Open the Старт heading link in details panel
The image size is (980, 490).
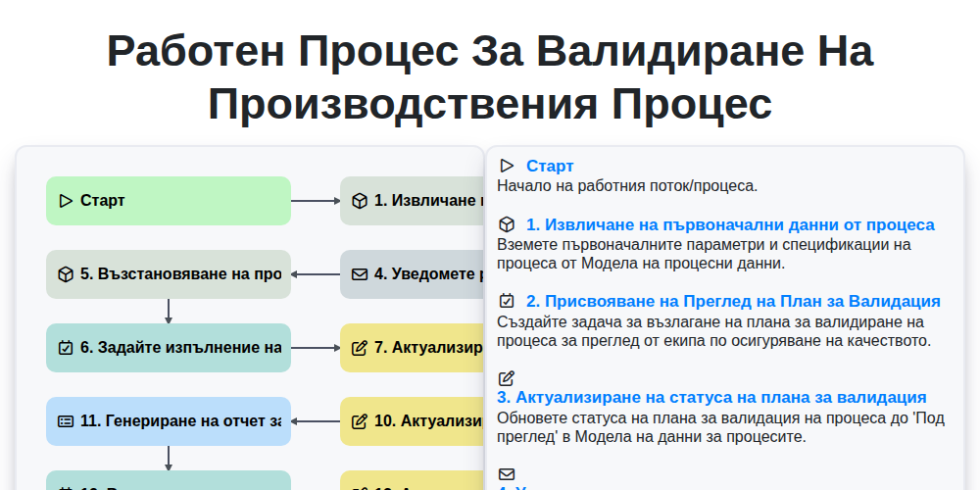550,166
